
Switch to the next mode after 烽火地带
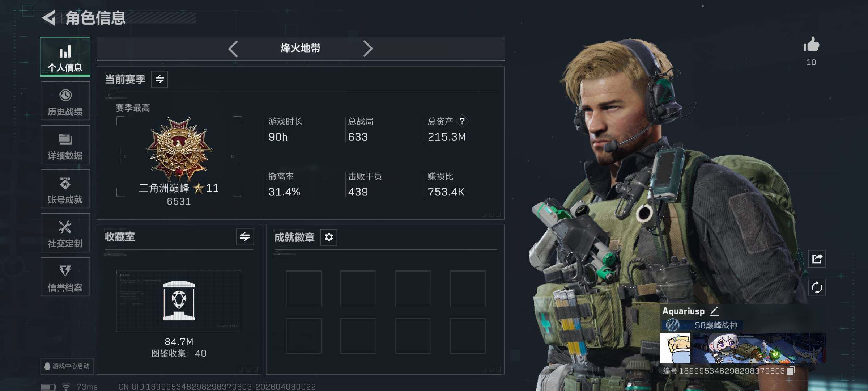pos(367,49)
